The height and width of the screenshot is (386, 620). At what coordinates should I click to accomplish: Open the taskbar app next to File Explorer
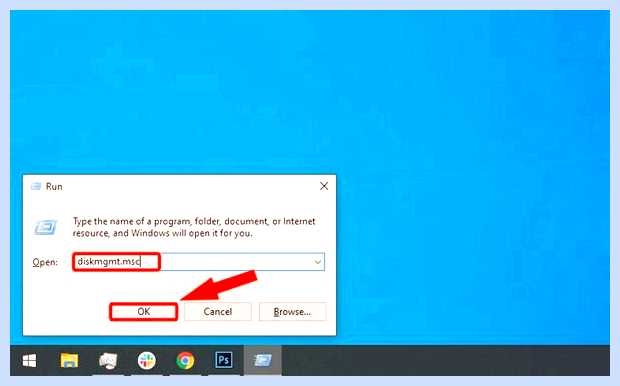108,360
